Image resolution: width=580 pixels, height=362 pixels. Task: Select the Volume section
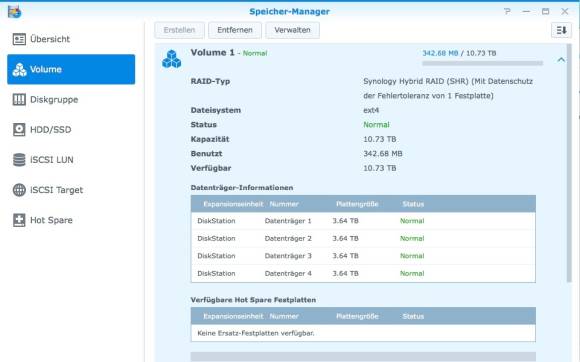71,70
